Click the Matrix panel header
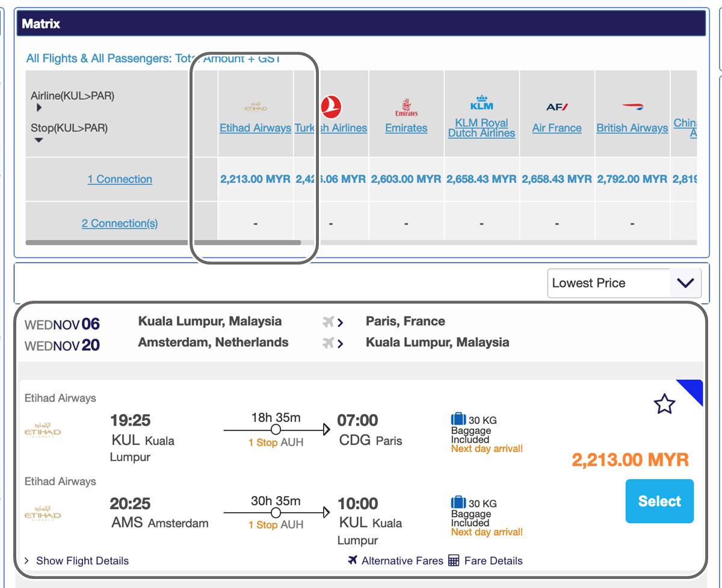 pos(362,24)
